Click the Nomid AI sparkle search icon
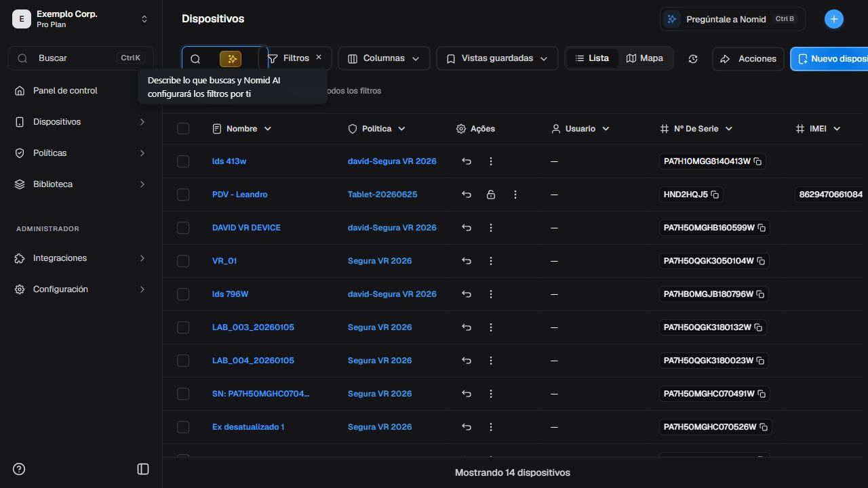The width and height of the screenshot is (868, 488). pyautogui.click(x=231, y=59)
